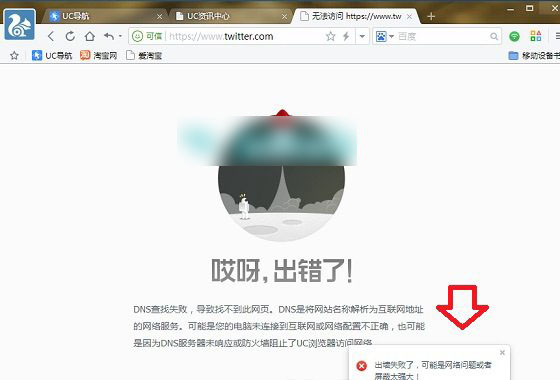This screenshot has height=380, width=560.
Task: Click the green wifi circle icon
Action: pyautogui.click(x=514, y=36)
